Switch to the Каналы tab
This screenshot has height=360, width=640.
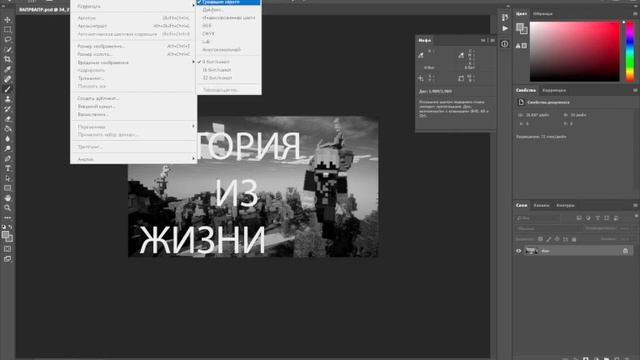pyautogui.click(x=541, y=205)
